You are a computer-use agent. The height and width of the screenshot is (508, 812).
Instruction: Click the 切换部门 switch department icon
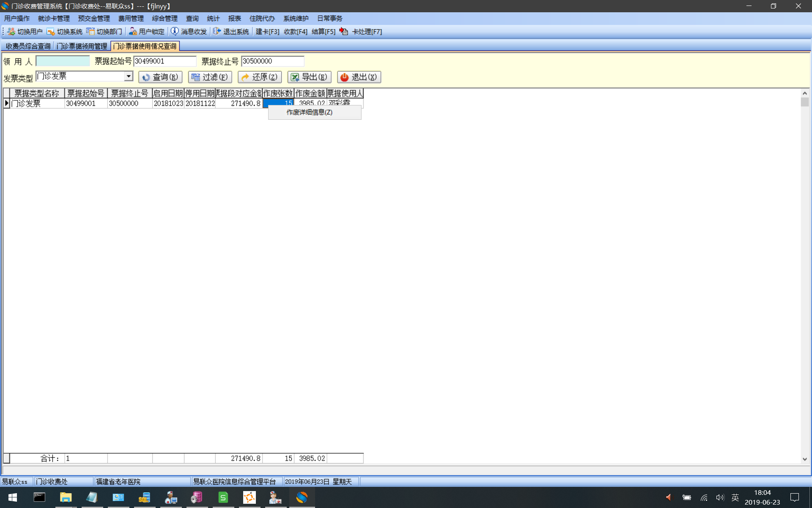click(x=90, y=32)
